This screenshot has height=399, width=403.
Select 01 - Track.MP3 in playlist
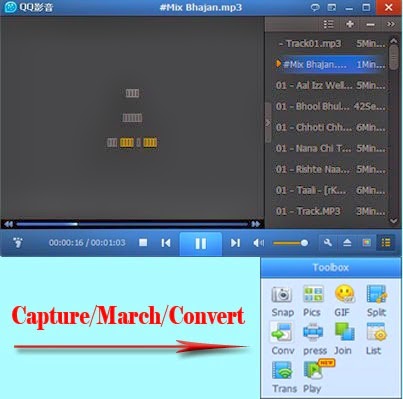pos(331,211)
